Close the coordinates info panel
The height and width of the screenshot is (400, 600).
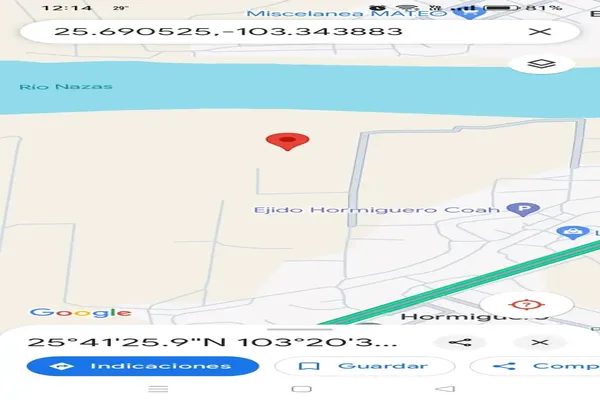pyautogui.click(x=540, y=342)
